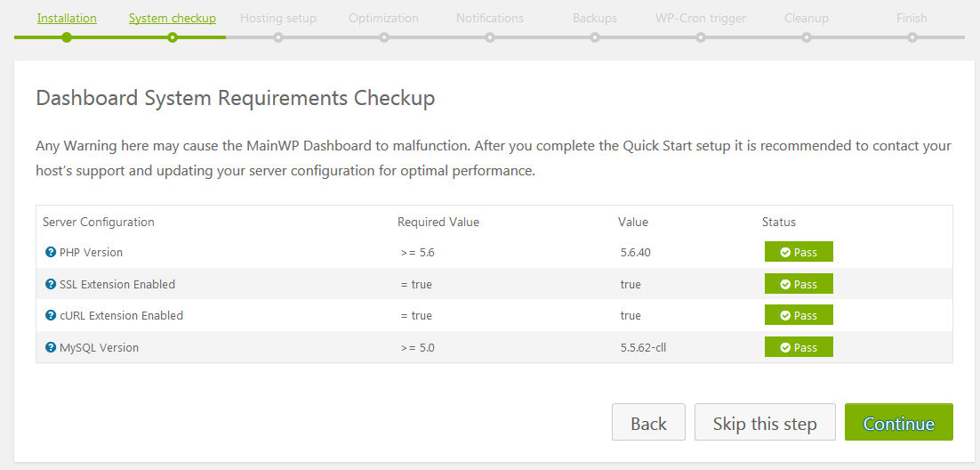Click the help icon beside MySQL Version

[x=51, y=348]
